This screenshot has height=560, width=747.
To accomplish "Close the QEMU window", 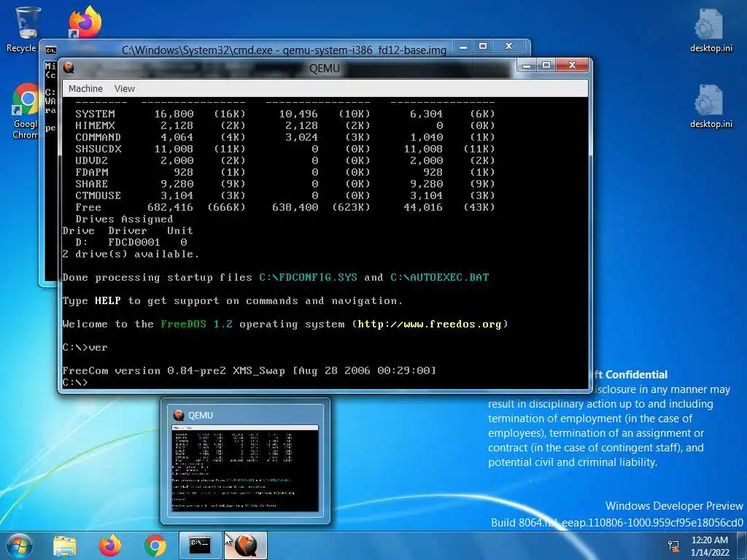I will pyautogui.click(x=572, y=65).
